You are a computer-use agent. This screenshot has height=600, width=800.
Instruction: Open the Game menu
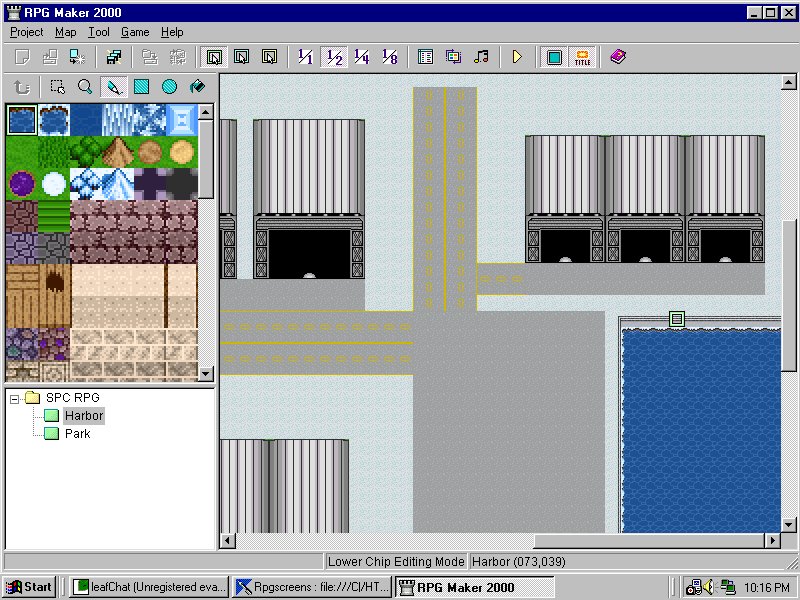pyautogui.click(x=134, y=32)
